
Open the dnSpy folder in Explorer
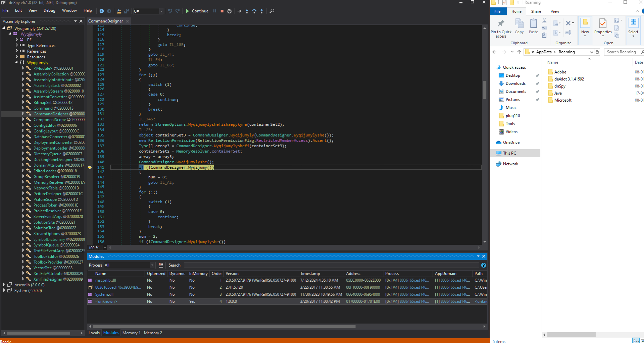[x=560, y=86]
